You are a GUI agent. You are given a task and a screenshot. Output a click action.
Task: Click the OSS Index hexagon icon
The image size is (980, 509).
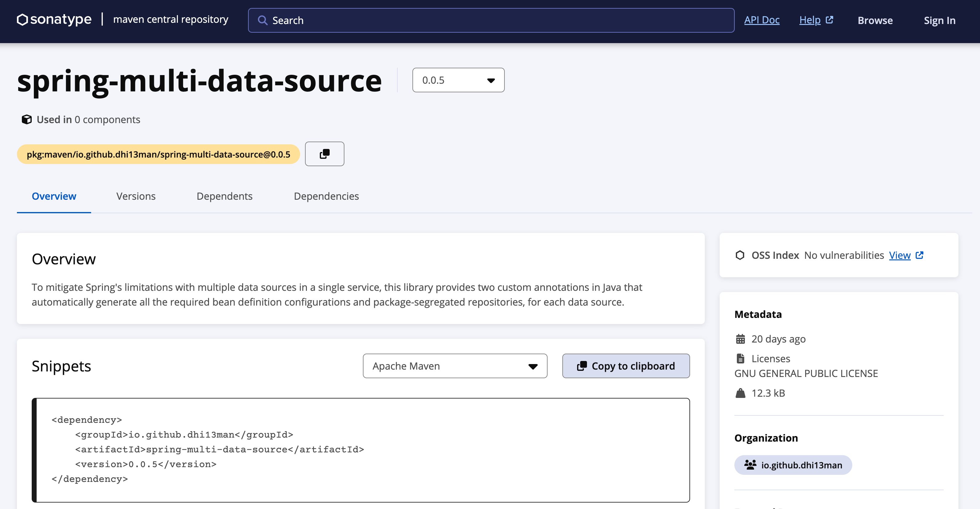(740, 255)
